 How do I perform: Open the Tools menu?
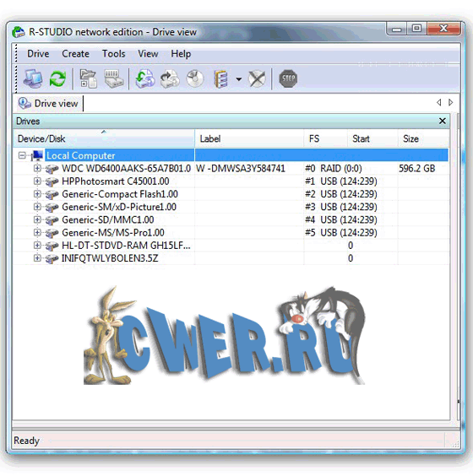point(114,54)
